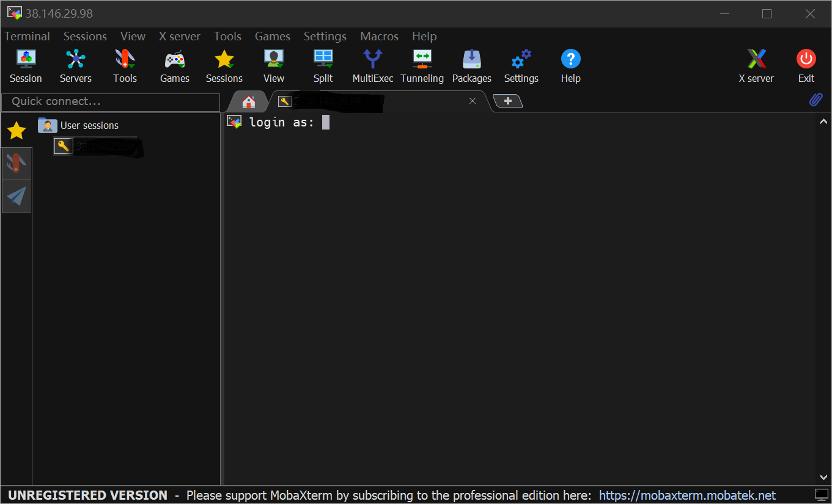Click the Session toolbar icon
Screen dimensions: 832x504
pos(26,66)
